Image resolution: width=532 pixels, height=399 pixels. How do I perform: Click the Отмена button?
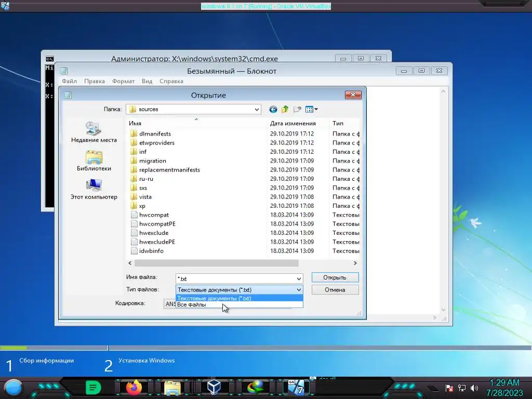(x=335, y=290)
